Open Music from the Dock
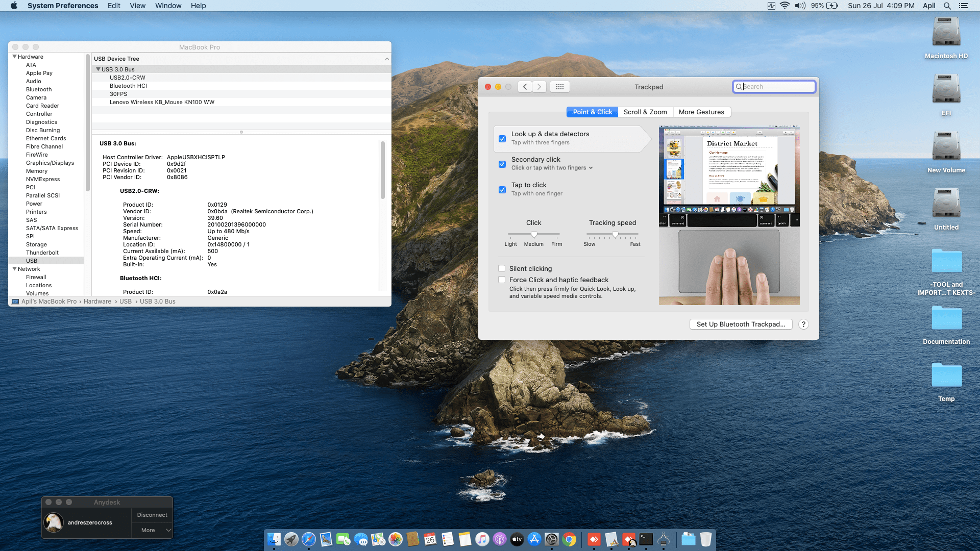Viewport: 980px width, 551px height. (x=482, y=539)
